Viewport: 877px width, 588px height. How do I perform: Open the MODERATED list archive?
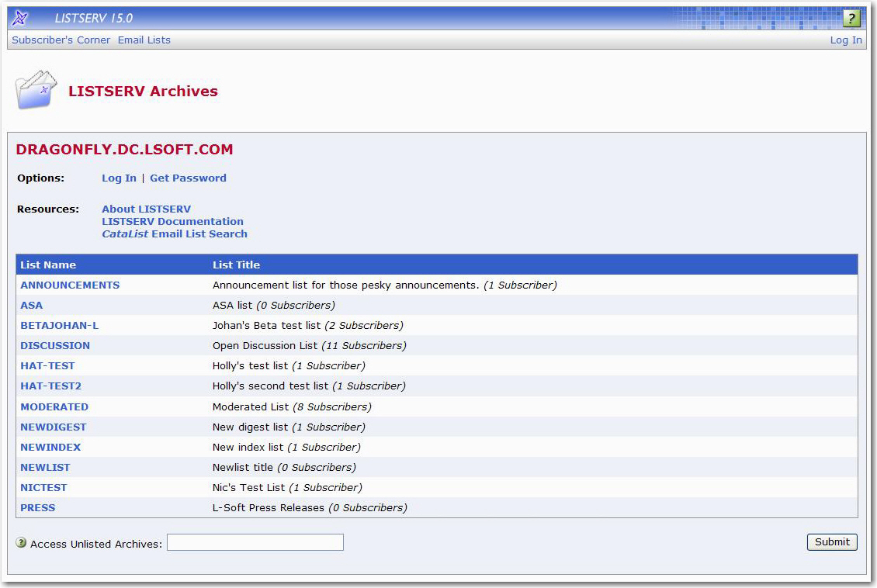tap(54, 407)
